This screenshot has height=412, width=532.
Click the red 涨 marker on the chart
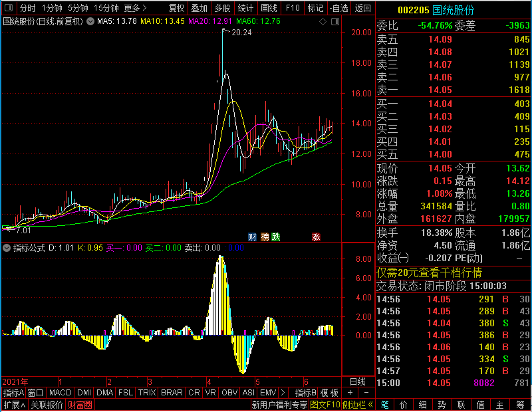pyautogui.click(x=316, y=237)
